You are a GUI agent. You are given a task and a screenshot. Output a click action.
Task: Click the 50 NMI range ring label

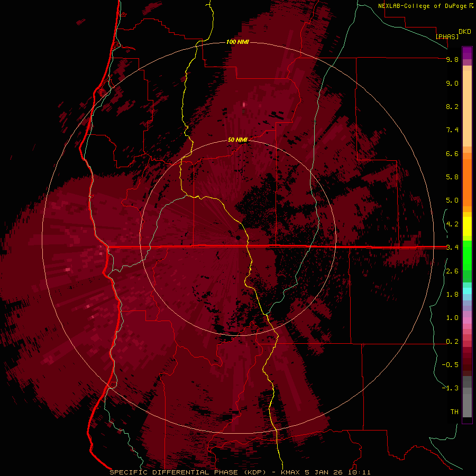237,140
